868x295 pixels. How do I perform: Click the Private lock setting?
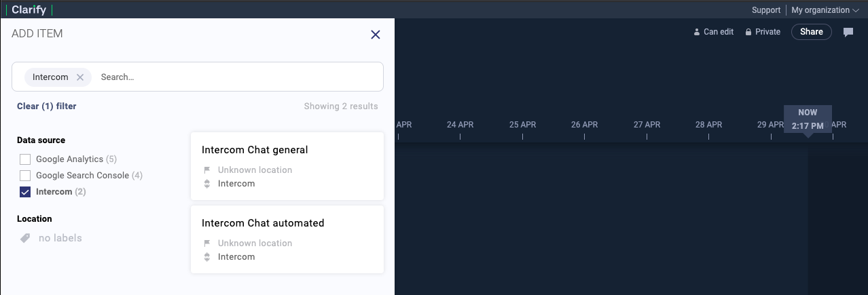point(763,32)
